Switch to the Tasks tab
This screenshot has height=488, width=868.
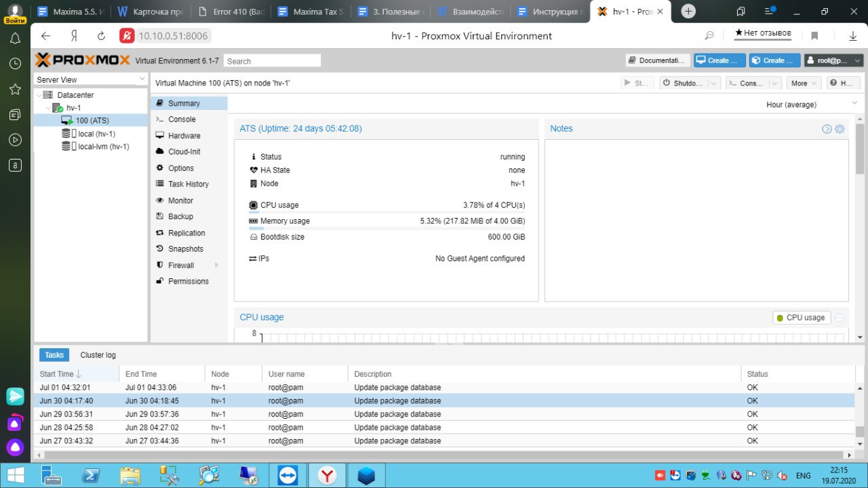point(54,355)
